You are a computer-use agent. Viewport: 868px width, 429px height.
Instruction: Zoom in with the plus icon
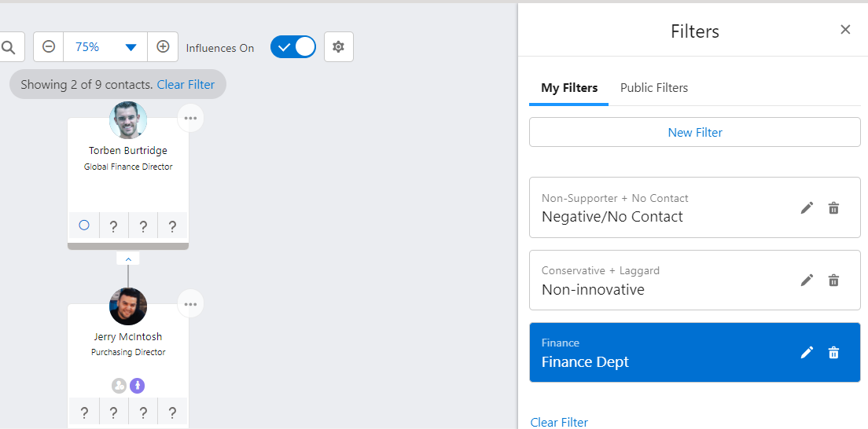pos(163,47)
